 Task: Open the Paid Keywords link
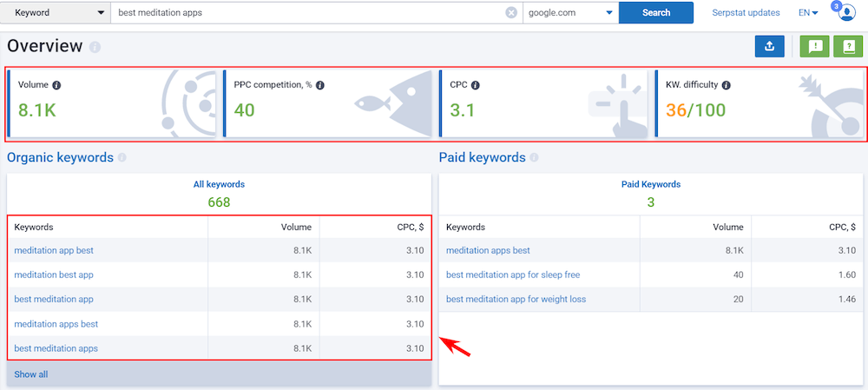click(651, 184)
